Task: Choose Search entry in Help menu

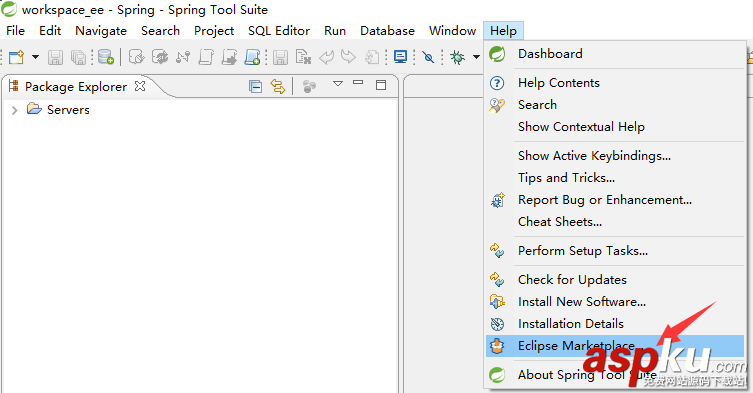Action: coord(615,105)
